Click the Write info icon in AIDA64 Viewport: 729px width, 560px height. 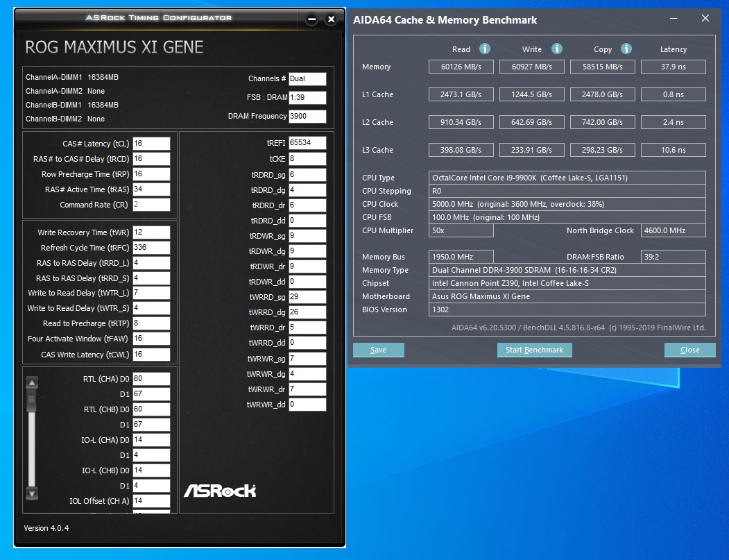pyautogui.click(x=556, y=49)
